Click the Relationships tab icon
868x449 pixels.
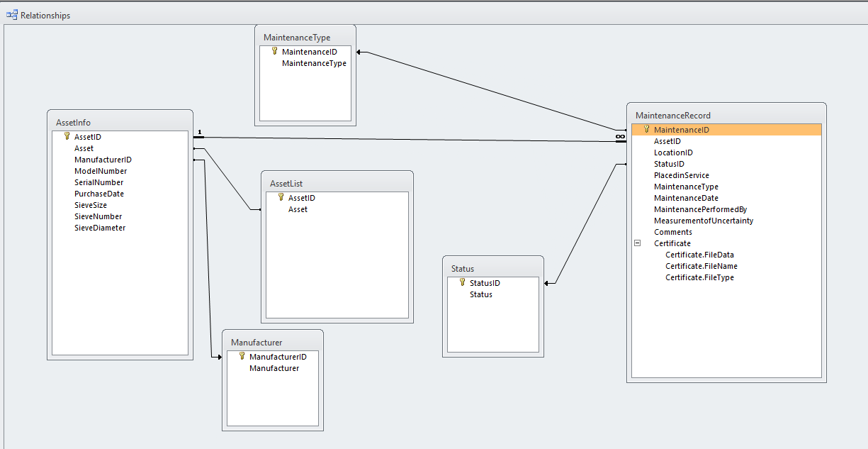pos(12,15)
